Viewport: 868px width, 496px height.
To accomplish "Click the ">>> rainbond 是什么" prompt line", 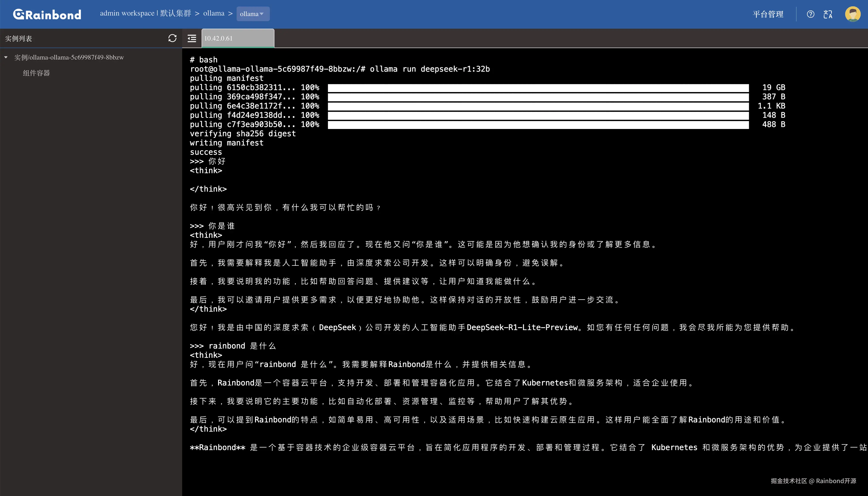I will point(233,346).
